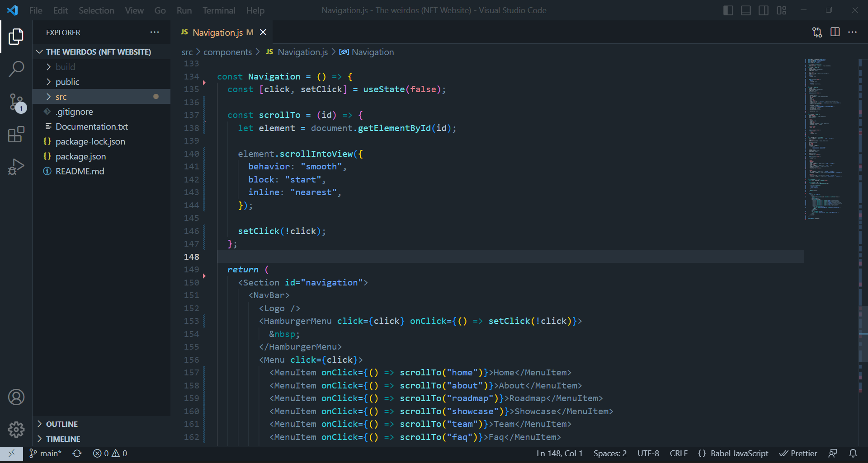
Task: Click components in the breadcrumb
Action: 228,52
